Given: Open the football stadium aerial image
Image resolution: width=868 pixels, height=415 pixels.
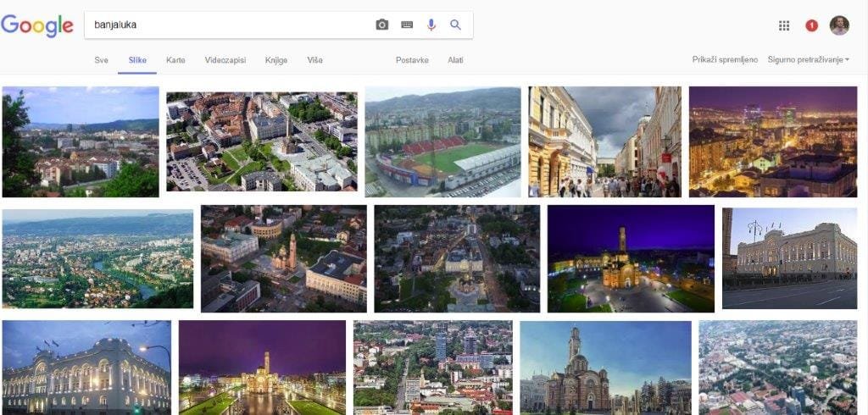Looking at the screenshot, I should 442,141.
